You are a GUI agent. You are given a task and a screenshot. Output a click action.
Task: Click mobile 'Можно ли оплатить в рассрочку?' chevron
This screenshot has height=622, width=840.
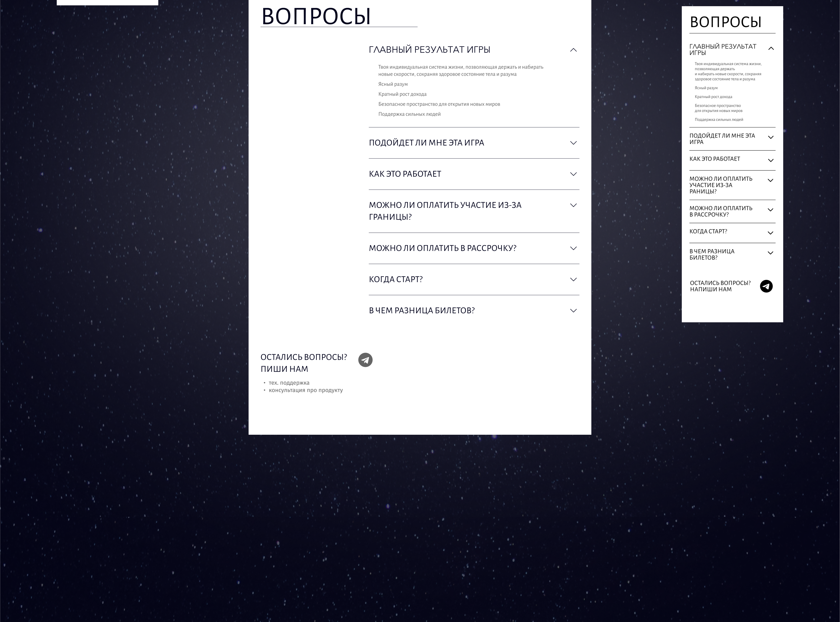coord(770,210)
